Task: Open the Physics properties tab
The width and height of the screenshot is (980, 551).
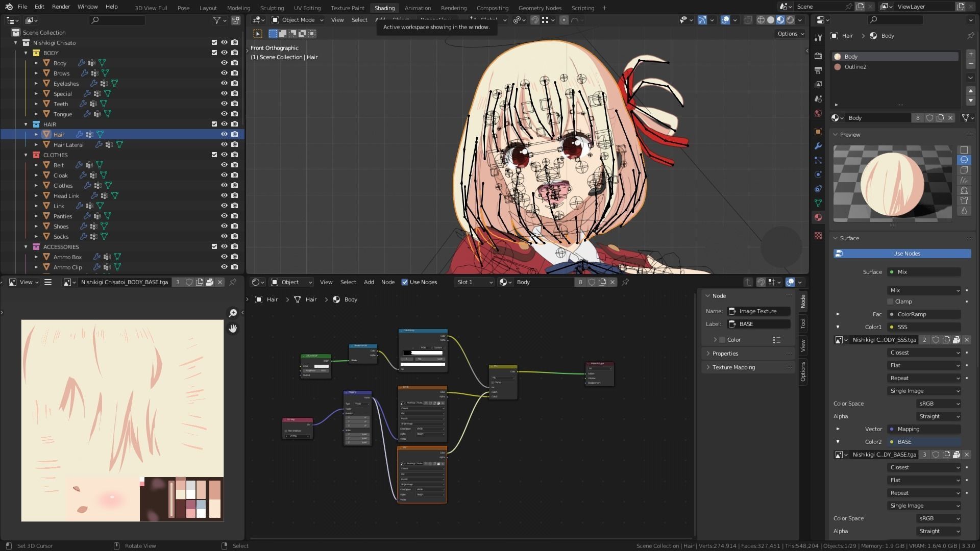Action: coord(818,174)
